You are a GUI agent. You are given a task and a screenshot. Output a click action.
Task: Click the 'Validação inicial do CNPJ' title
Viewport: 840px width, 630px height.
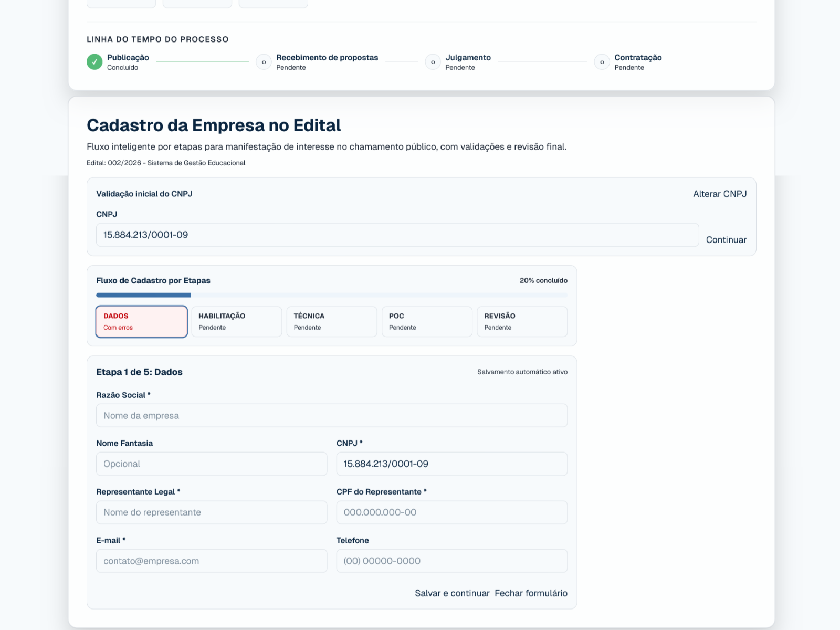(144, 194)
